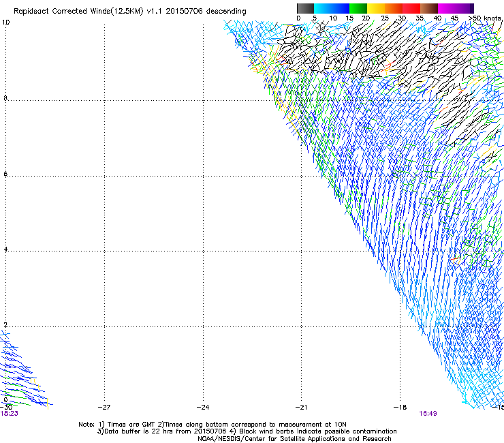Image resolution: width=504 pixels, height=443 pixels.
Task: Click longitude axis label '-27'
Action: tap(104, 408)
